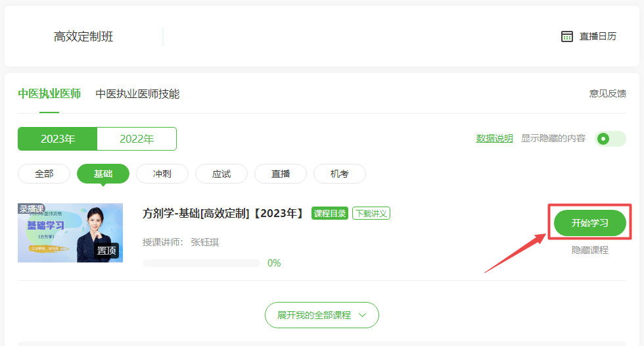The image size is (644, 346).
Task: Switch to the 中医执业医师技能 tab
Action: tap(137, 93)
